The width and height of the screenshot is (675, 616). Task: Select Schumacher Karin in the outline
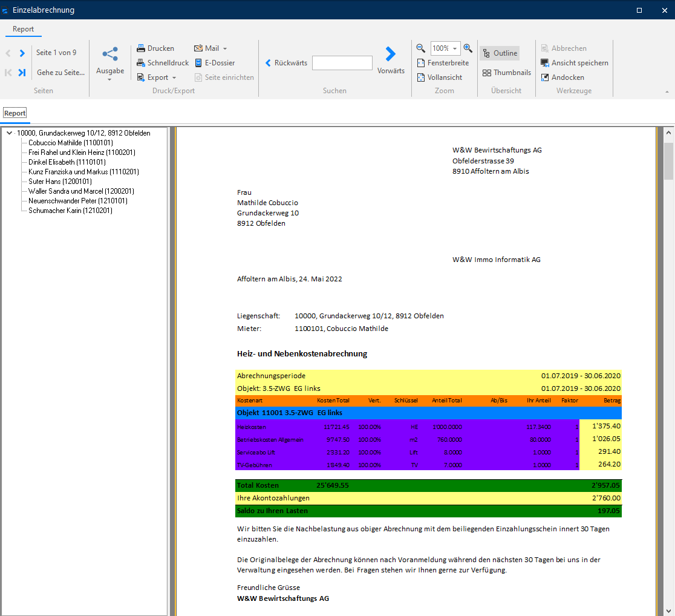[71, 211]
